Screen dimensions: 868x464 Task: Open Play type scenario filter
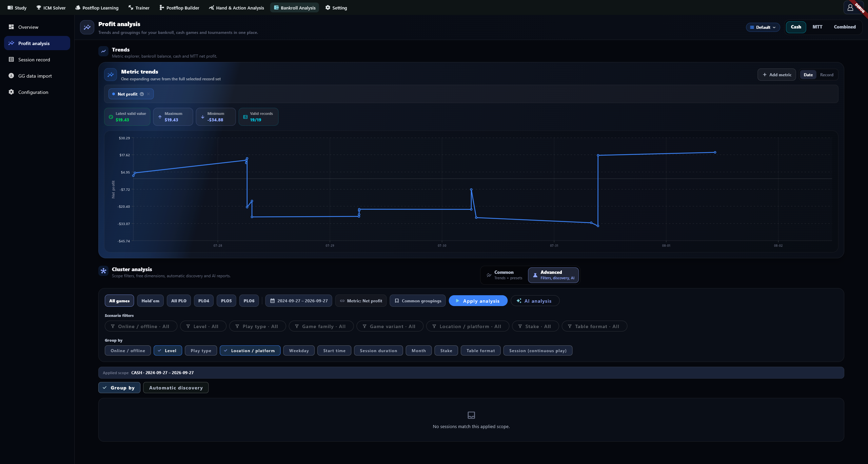257,326
